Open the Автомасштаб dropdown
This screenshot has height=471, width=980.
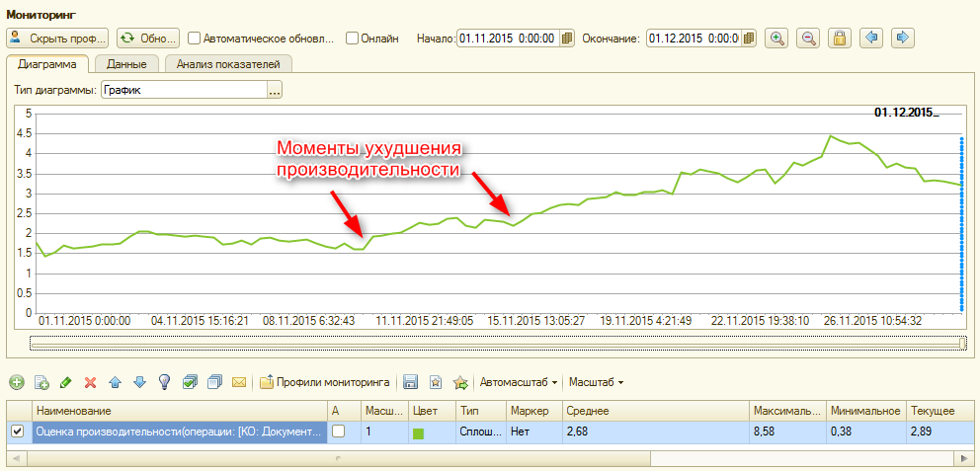(x=520, y=382)
